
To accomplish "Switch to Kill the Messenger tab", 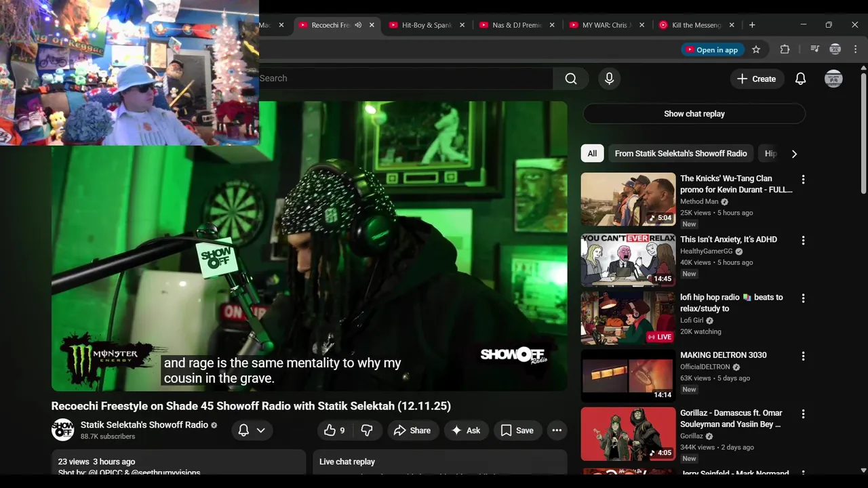I will (696, 25).
